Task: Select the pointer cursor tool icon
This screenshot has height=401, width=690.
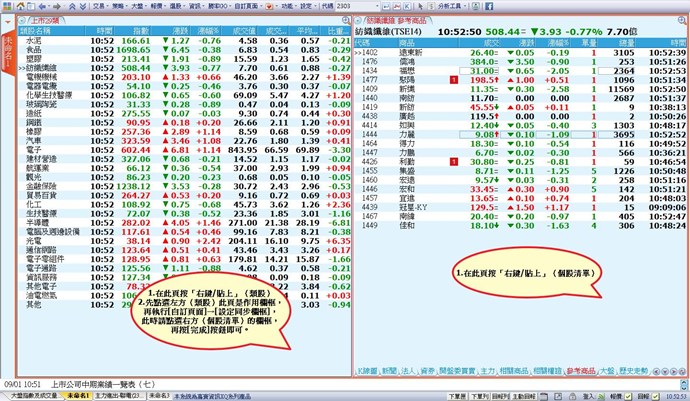Action: click(421, 6)
